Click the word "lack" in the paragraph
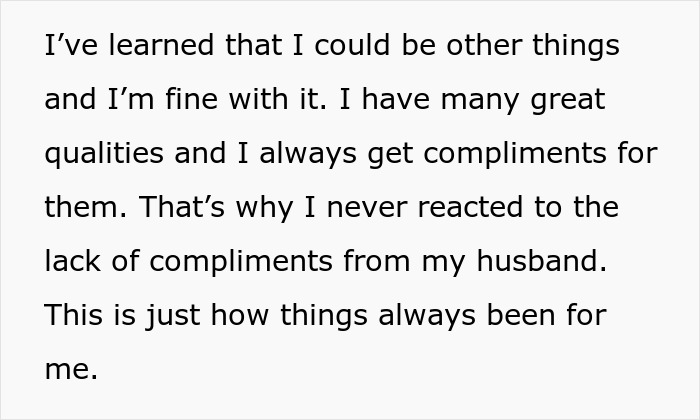 69,263
